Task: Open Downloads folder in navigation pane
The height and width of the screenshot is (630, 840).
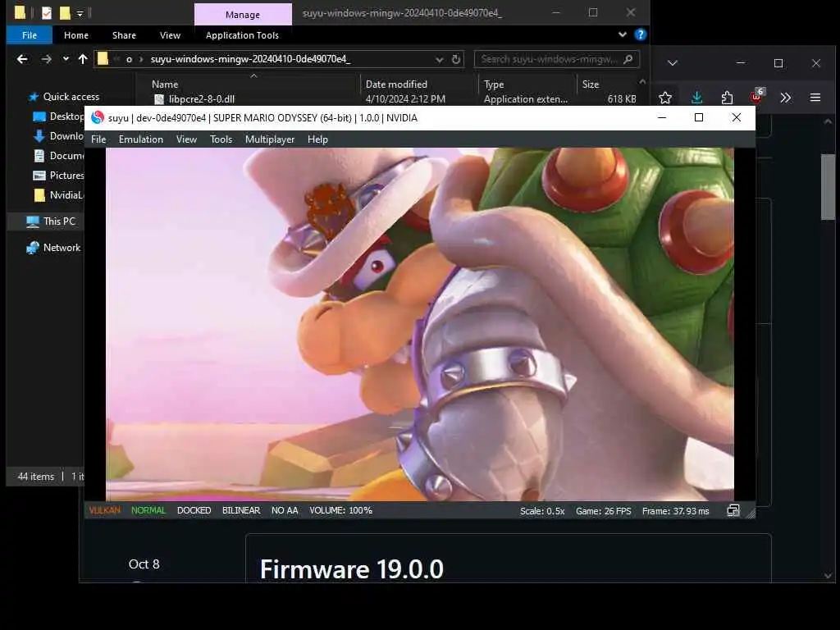Action: (58, 136)
